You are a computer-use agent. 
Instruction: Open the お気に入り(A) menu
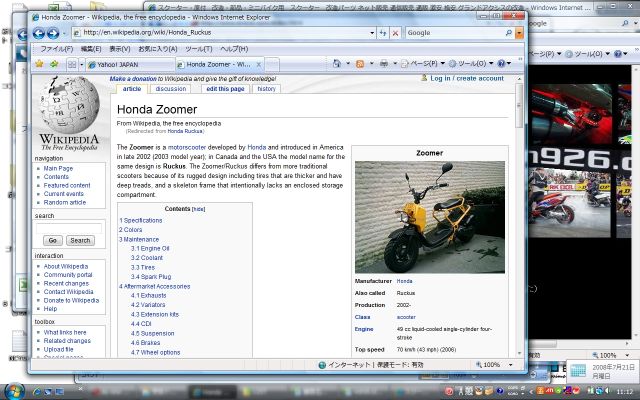point(158,49)
